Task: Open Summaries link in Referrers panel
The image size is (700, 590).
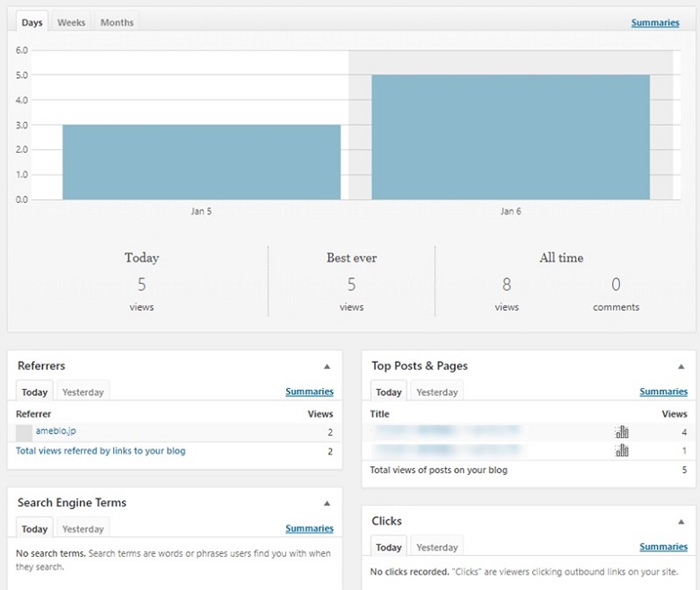Action: (x=309, y=392)
